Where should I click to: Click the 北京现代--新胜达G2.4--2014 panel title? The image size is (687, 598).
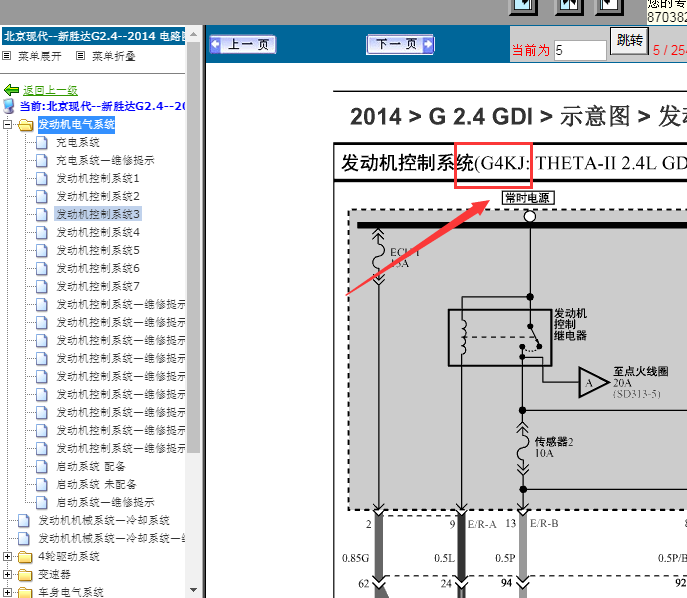click(94, 36)
